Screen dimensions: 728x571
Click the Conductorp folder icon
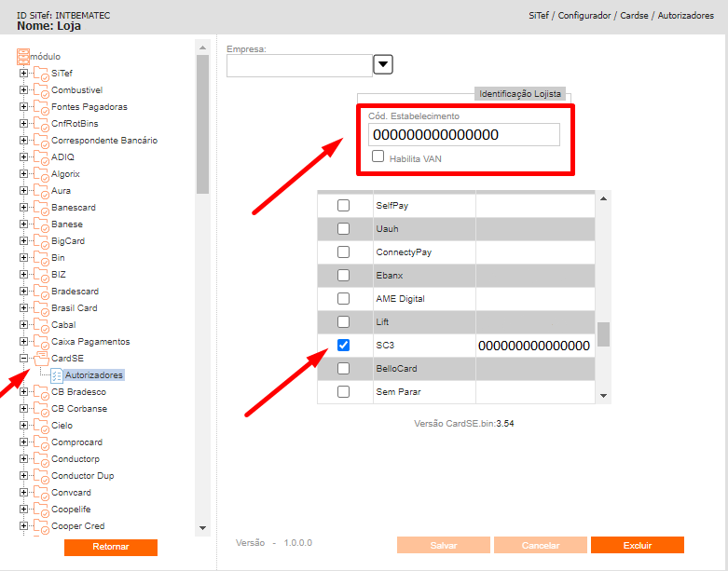(x=41, y=458)
